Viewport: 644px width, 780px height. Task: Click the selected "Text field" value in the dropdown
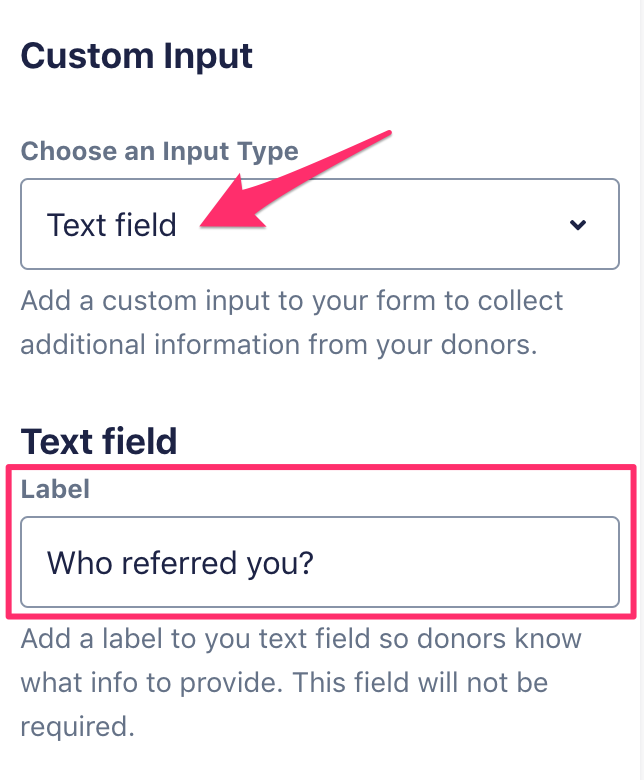pyautogui.click(x=112, y=225)
